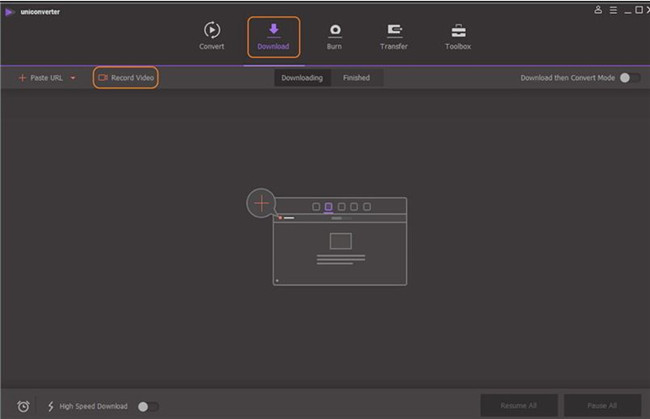
Task: Open the scheduler alarm clock icon
Action: [23, 406]
